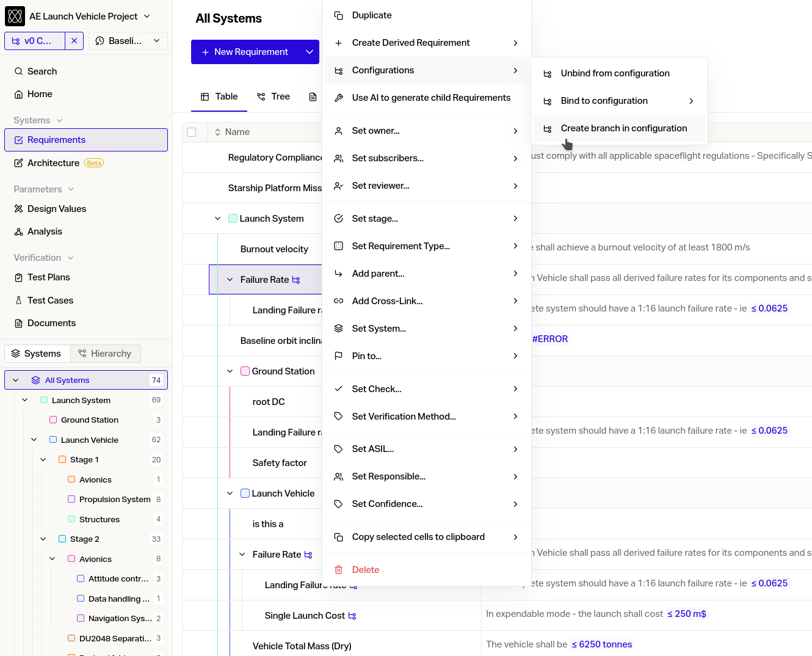Select Create Derived Requirement menu item

coord(427,43)
